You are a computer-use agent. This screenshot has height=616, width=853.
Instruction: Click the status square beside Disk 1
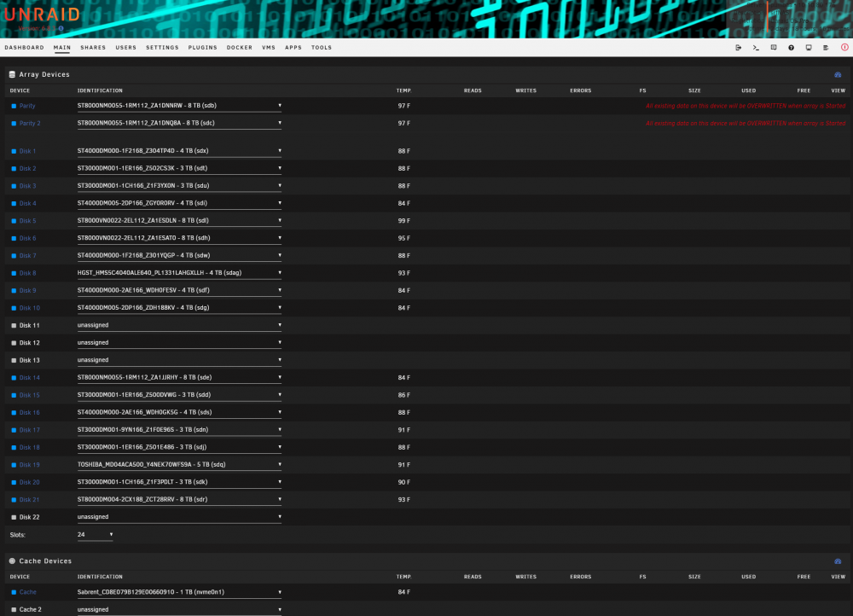pos(14,151)
